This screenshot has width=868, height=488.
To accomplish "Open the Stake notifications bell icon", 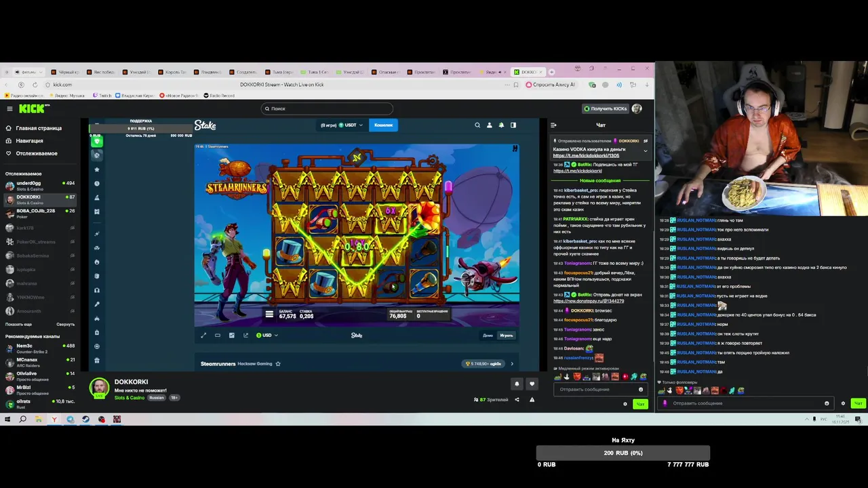I will tap(501, 125).
